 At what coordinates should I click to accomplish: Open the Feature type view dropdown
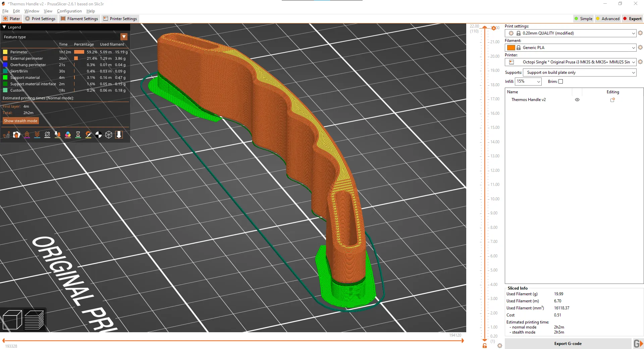[124, 37]
